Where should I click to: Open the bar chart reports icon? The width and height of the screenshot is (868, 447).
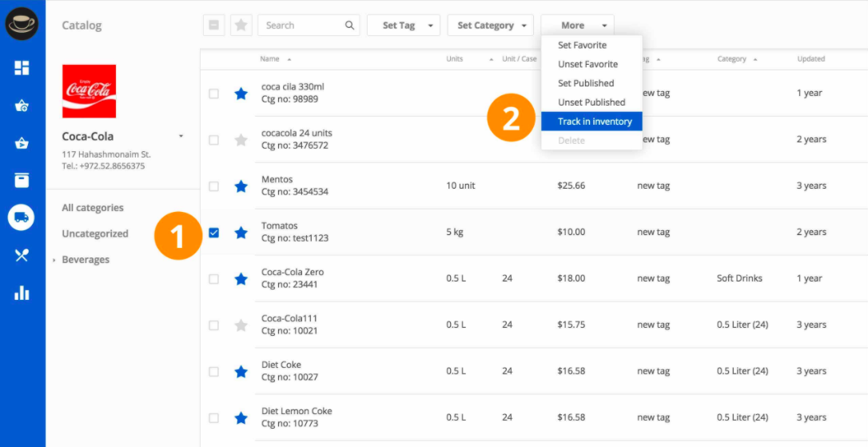(22, 293)
